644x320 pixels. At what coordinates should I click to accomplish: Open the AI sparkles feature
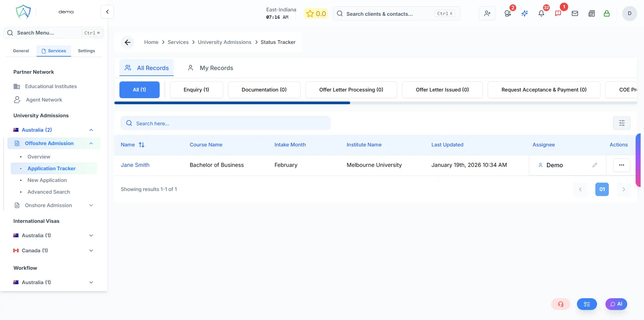tap(525, 13)
